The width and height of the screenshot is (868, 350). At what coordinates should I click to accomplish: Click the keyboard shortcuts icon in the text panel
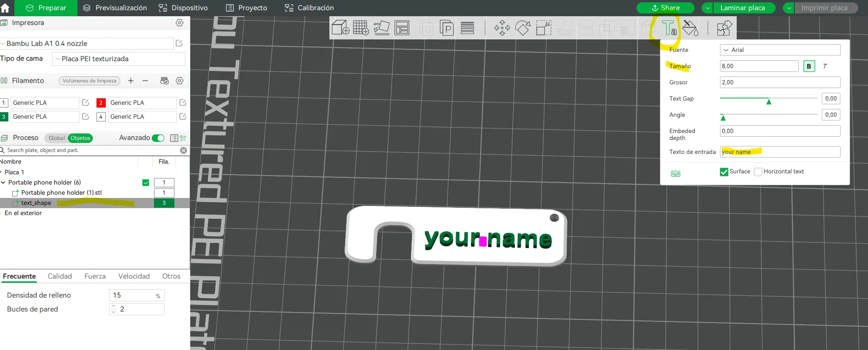[x=676, y=173]
